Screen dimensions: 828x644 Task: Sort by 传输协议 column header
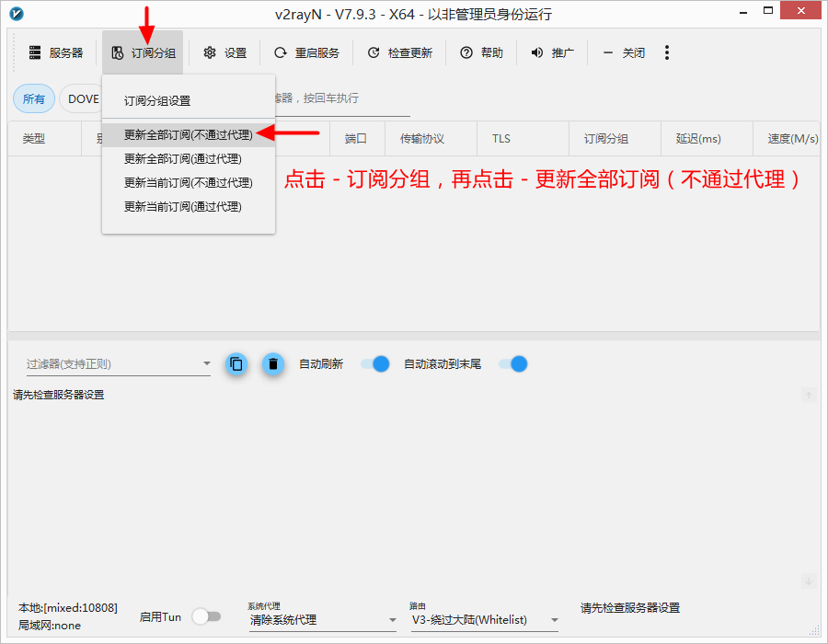tap(431, 139)
